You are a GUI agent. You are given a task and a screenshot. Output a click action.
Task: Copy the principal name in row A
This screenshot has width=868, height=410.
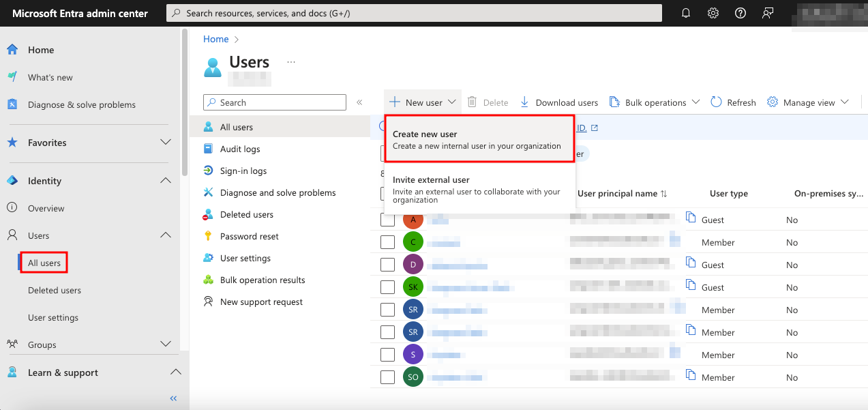coord(691,218)
